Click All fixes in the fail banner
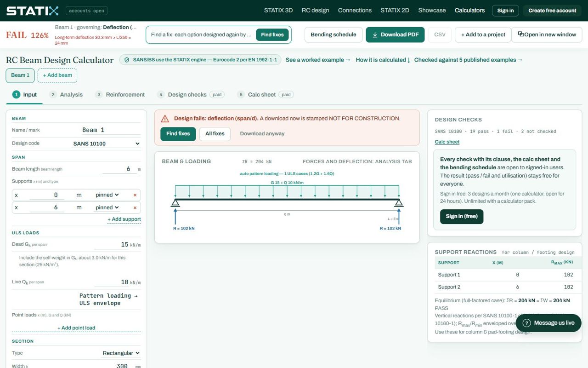This screenshot has height=368, width=588. [x=215, y=134]
